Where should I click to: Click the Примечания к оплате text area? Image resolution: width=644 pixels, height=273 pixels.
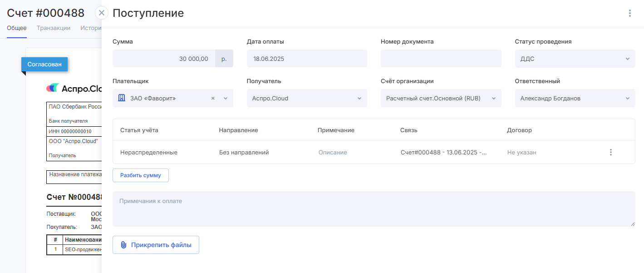374,209
